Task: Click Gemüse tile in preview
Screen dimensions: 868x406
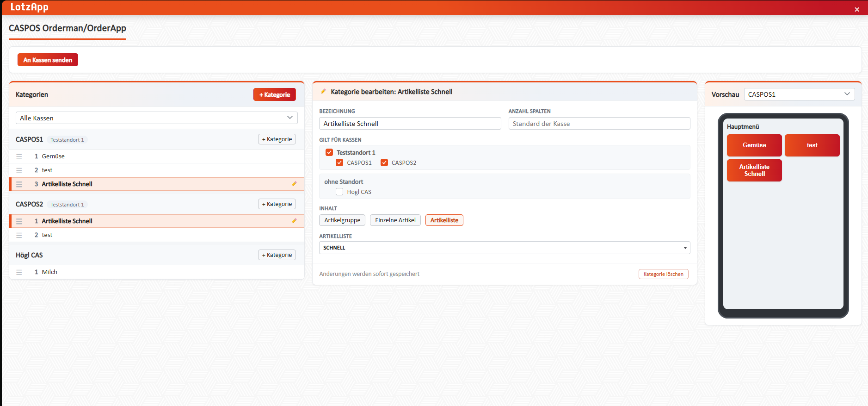Action: 754,145
